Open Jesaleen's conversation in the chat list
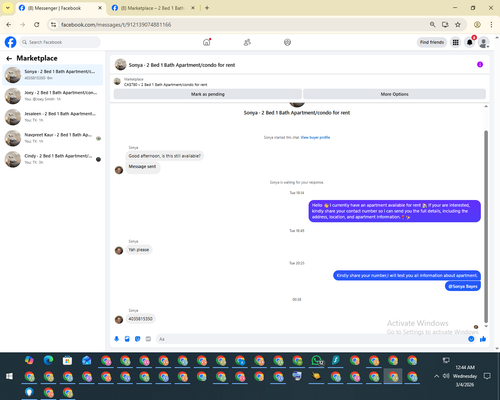 point(53,117)
